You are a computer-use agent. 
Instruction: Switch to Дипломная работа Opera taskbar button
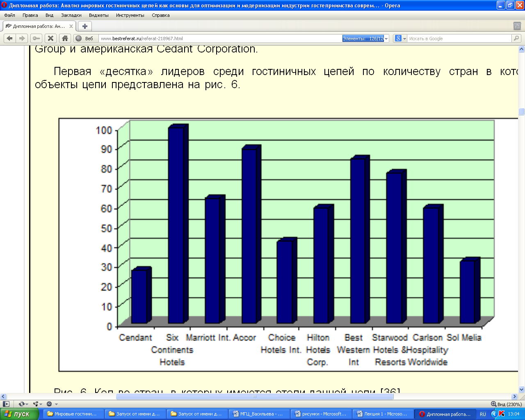pyautogui.click(x=445, y=414)
